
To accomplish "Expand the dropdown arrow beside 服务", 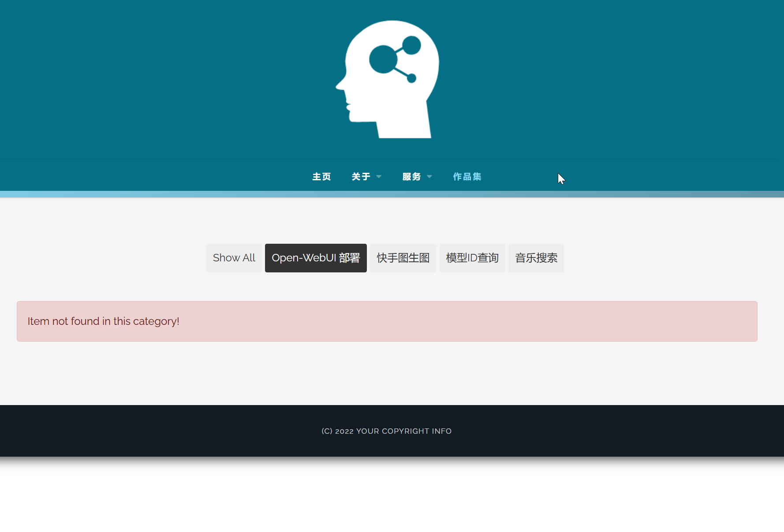I will pos(429,177).
